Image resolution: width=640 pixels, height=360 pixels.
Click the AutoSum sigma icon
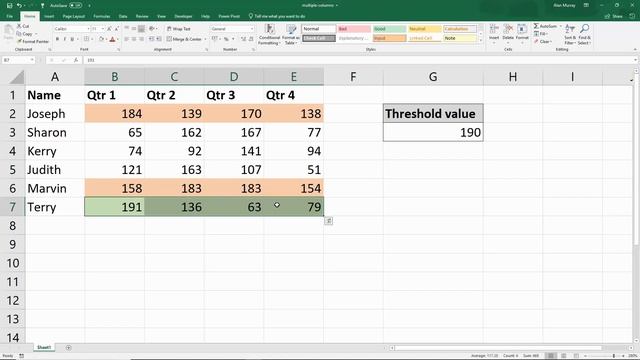(536, 26)
